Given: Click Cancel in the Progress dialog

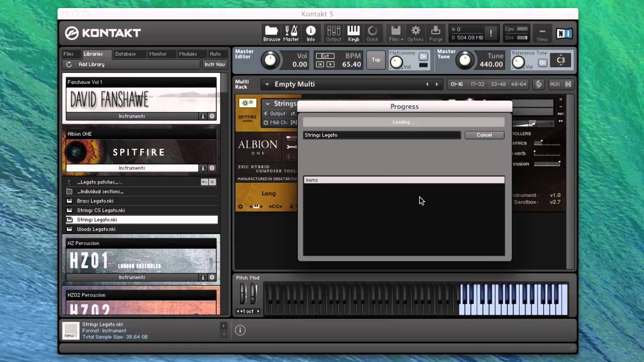Looking at the screenshot, I should [x=484, y=135].
